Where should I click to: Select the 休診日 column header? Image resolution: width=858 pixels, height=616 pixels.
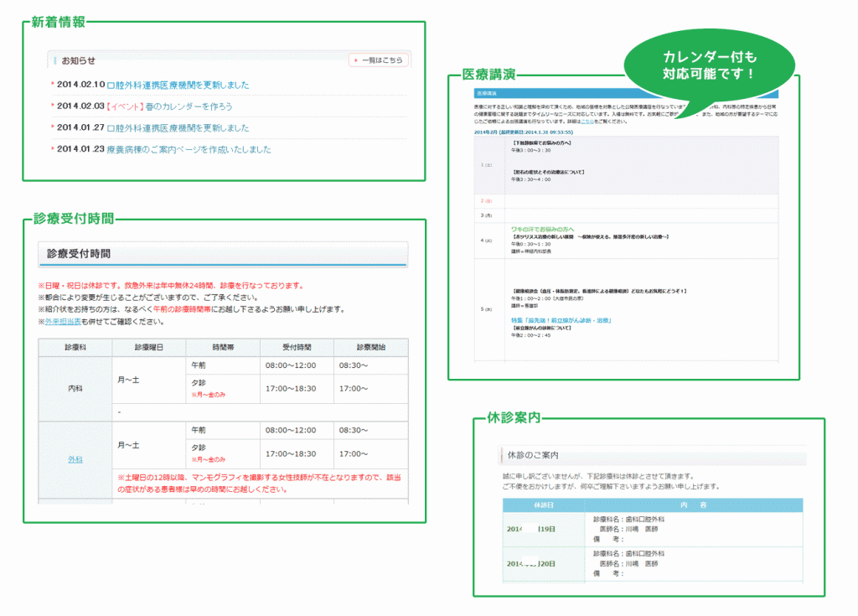pos(543,505)
